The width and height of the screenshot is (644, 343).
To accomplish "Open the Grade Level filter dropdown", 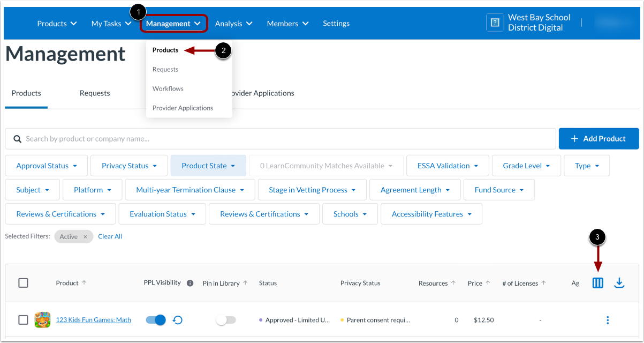I will [526, 165].
